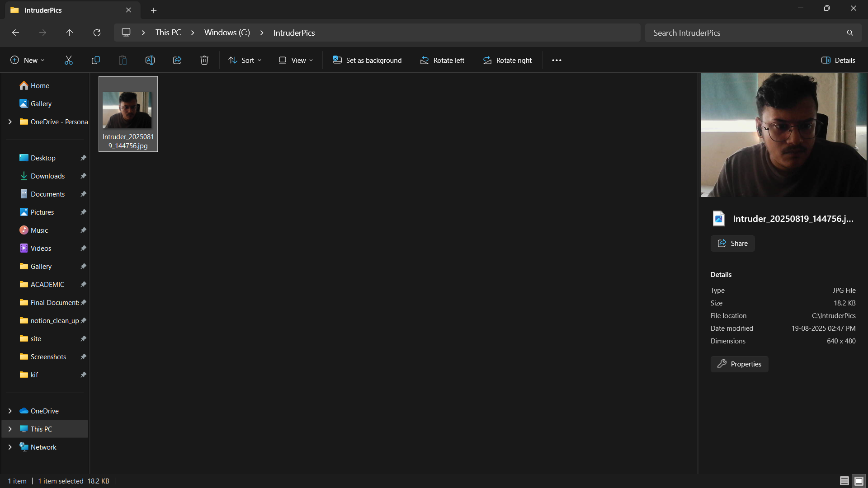Click the Rename icon in toolbar

coord(150,60)
